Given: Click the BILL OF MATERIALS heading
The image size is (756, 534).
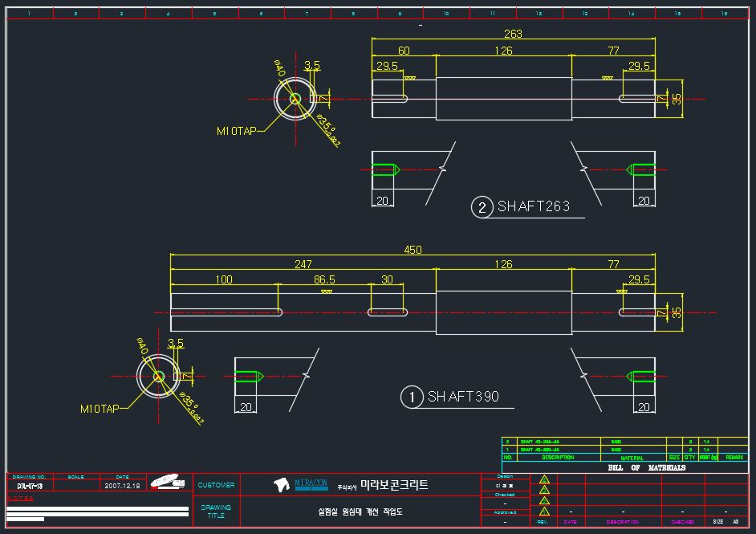Looking at the screenshot, I should click(647, 467).
